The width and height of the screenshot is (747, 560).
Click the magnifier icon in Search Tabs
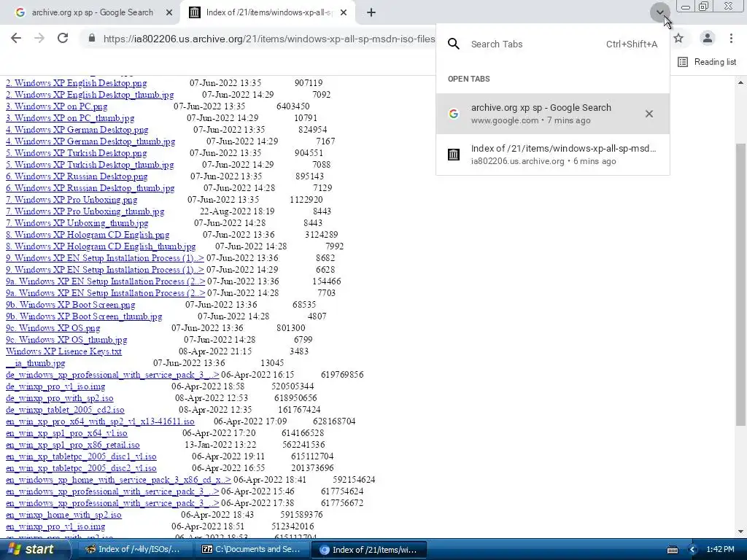click(454, 44)
